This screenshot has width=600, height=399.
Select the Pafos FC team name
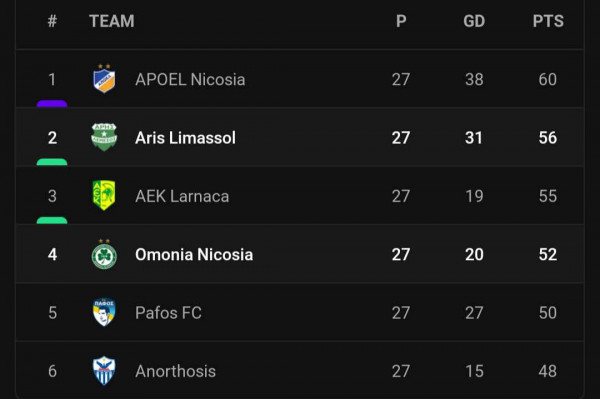tap(168, 313)
